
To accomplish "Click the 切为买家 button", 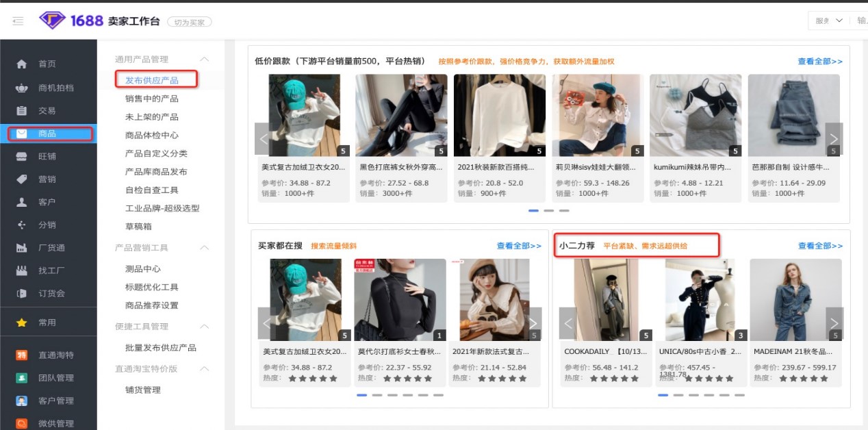I will coord(190,21).
